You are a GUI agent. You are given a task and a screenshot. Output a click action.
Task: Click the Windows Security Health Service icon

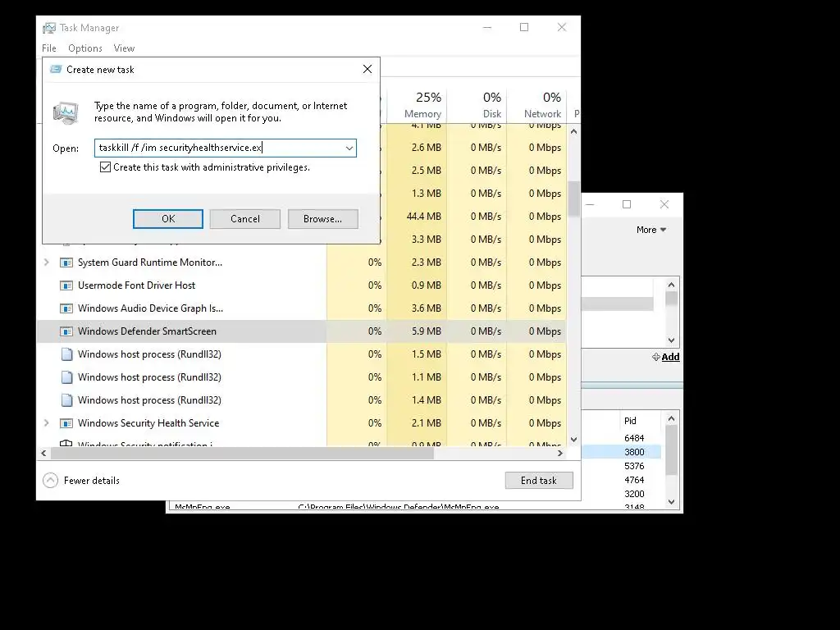pos(66,423)
